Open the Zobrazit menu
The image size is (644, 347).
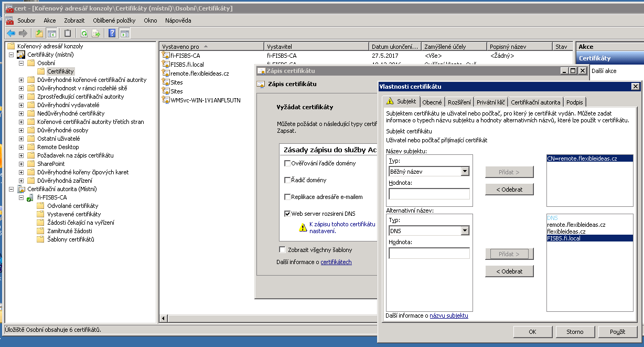point(74,20)
